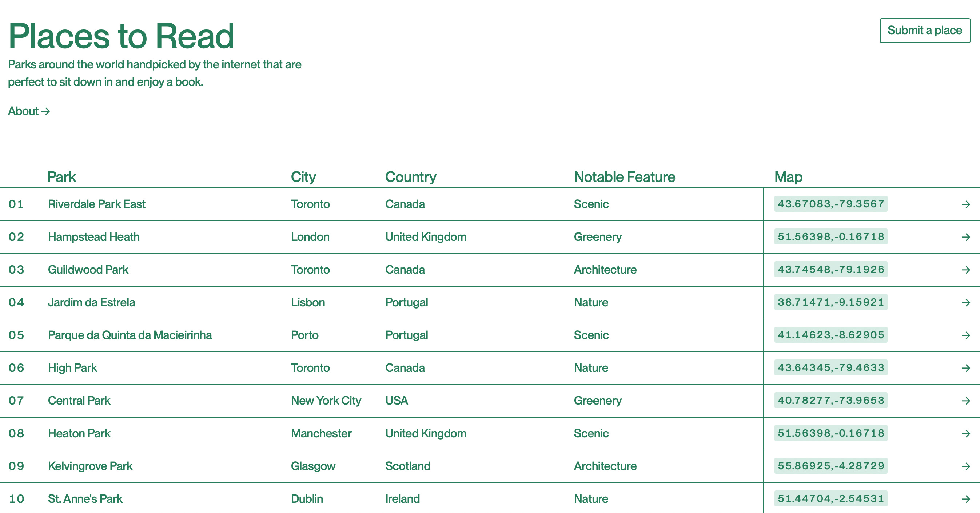This screenshot has height=513, width=980.
Task: Click Ireland in the Country column
Action: coord(402,499)
